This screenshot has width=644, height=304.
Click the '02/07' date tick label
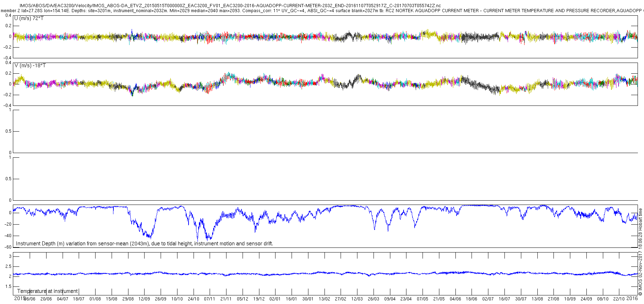[488, 299]
